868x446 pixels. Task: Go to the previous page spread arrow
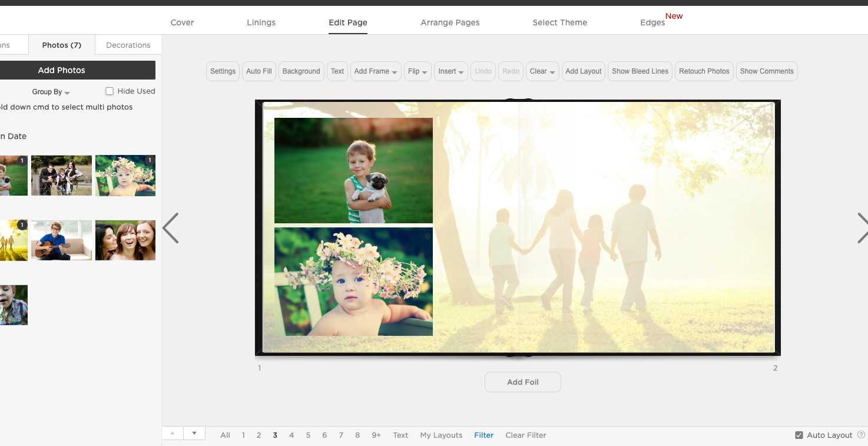click(x=170, y=228)
